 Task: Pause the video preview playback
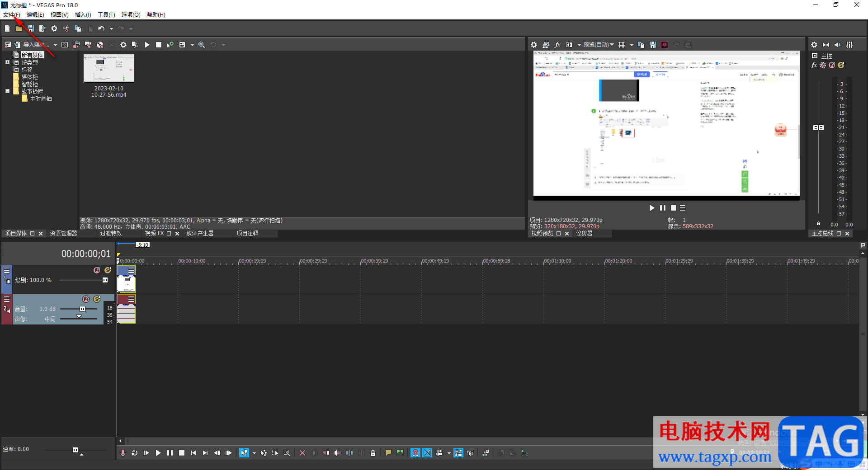662,208
